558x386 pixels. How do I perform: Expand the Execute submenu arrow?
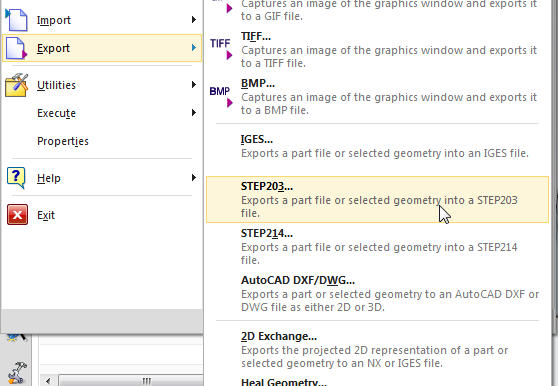point(194,113)
